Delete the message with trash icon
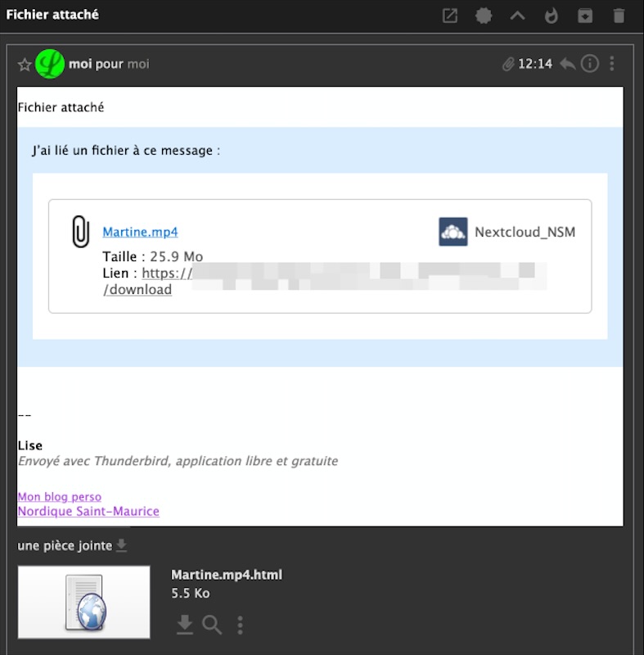This screenshot has width=644, height=655. click(x=619, y=16)
